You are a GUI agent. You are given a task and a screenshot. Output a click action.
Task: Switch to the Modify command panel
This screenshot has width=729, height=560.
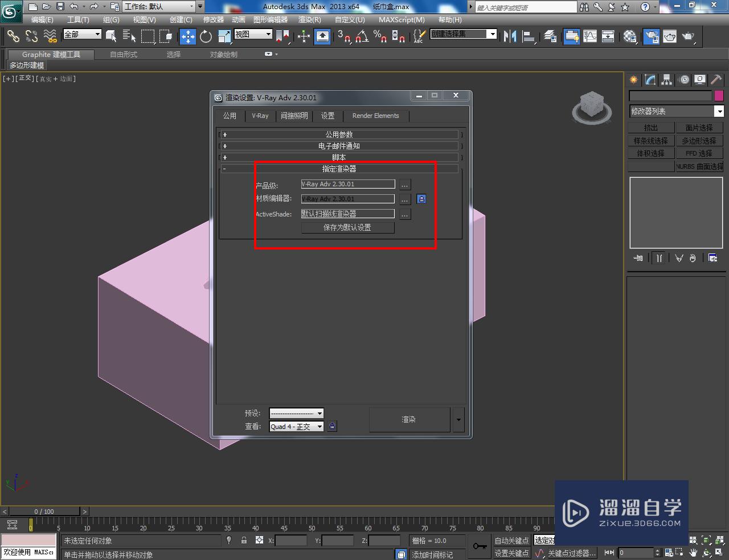[650, 80]
